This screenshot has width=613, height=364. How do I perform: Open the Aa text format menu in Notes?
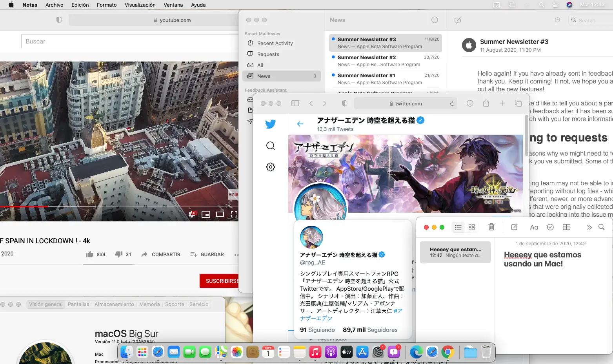[534, 227]
